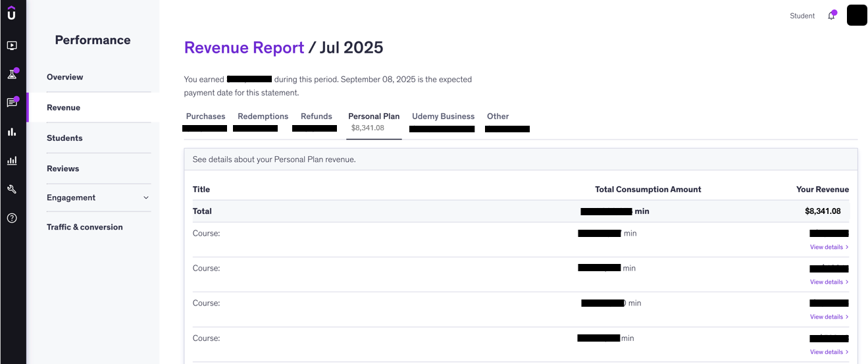Click the Total row label
Image resolution: width=868 pixels, height=364 pixels.
[x=202, y=211]
